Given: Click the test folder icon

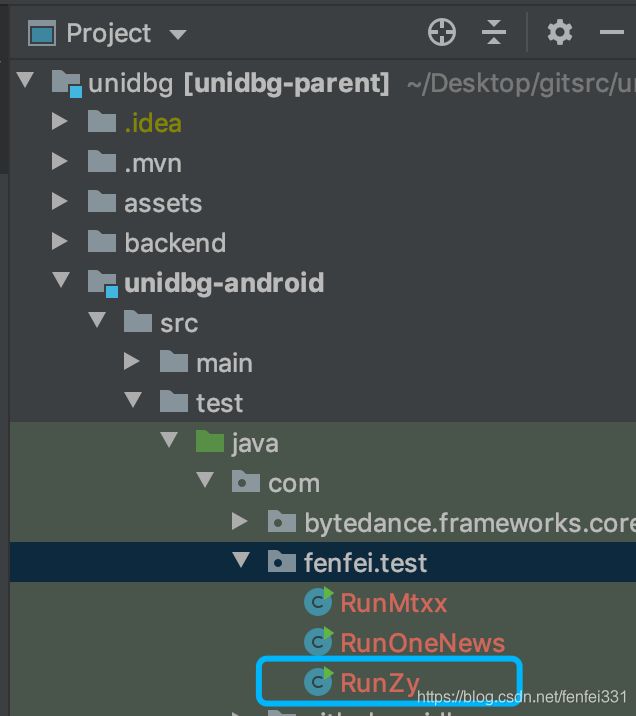Looking at the screenshot, I should (173, 401).
